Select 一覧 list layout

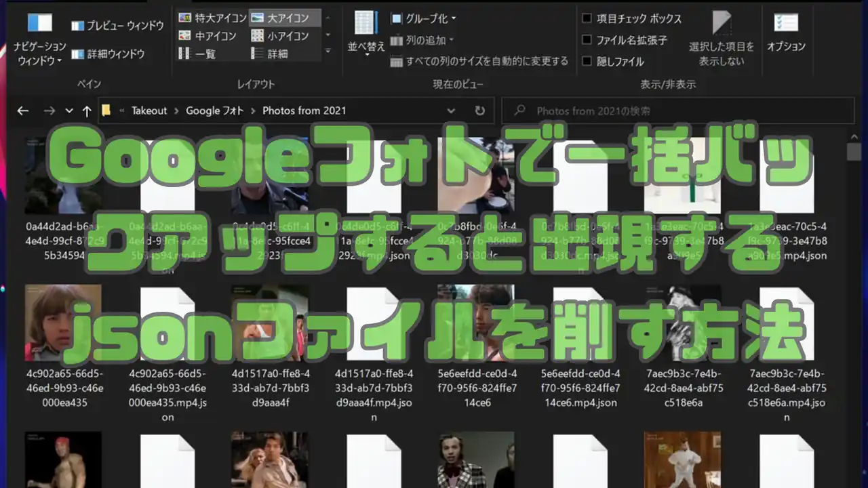click(x=197, y=54)
